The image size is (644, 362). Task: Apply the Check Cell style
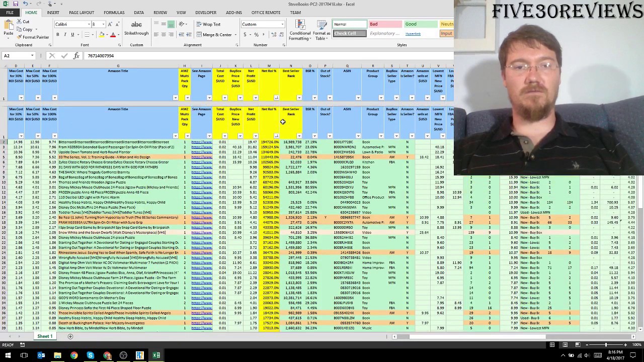click(x=350, y=34)
